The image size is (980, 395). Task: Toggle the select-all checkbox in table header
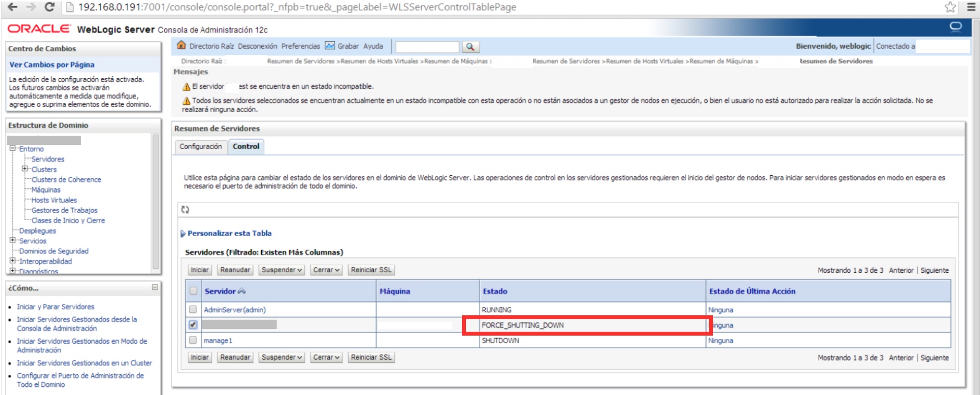(x=194, y=291)
